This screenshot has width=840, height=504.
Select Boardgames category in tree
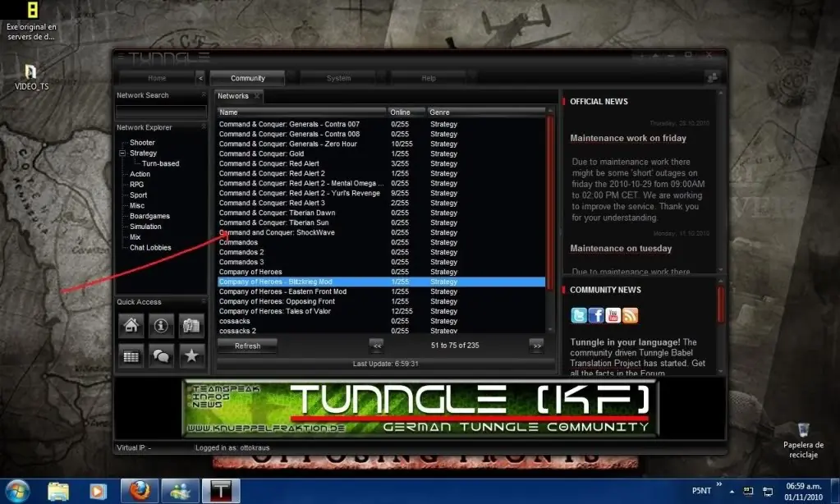tap(149, 216)
